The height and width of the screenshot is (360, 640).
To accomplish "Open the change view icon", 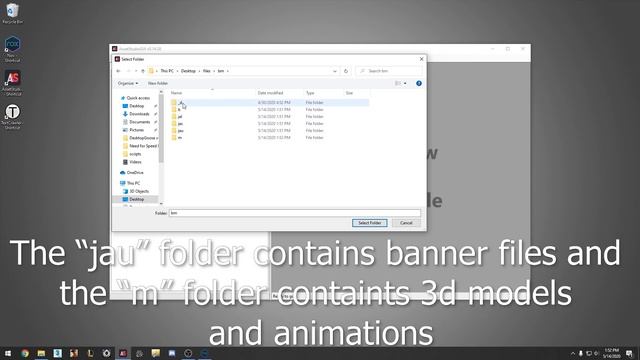I will tap(398, 83).
